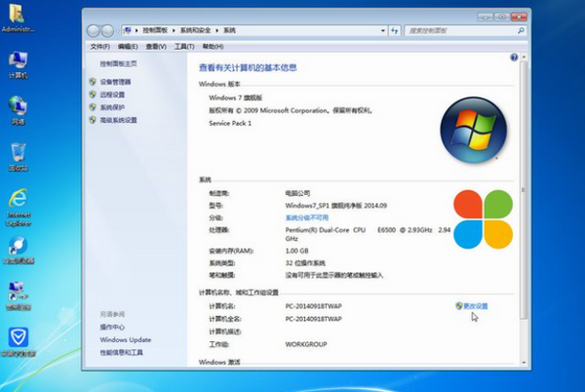585x392 pixels.
Task: Open the 查看(V) menu
Action: (x=156, y=47)
